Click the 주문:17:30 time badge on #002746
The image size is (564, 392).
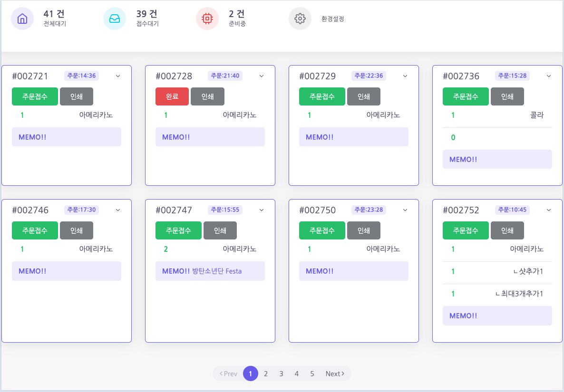[x=81, y=210]
